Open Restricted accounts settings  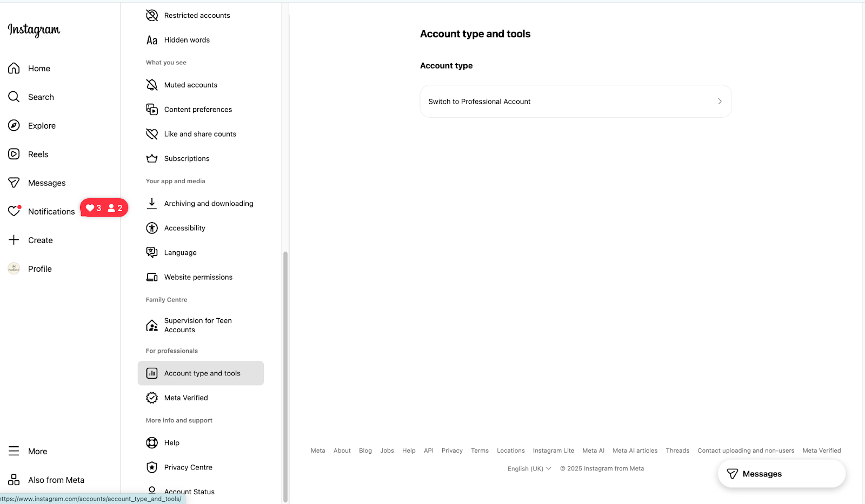(x=201, y=15)
